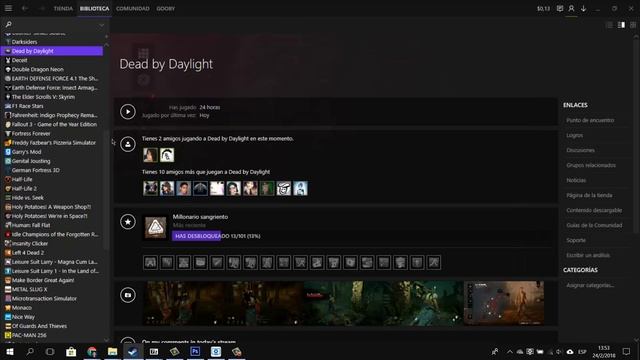Open Photoshop from taskbar

pos(195,351)
